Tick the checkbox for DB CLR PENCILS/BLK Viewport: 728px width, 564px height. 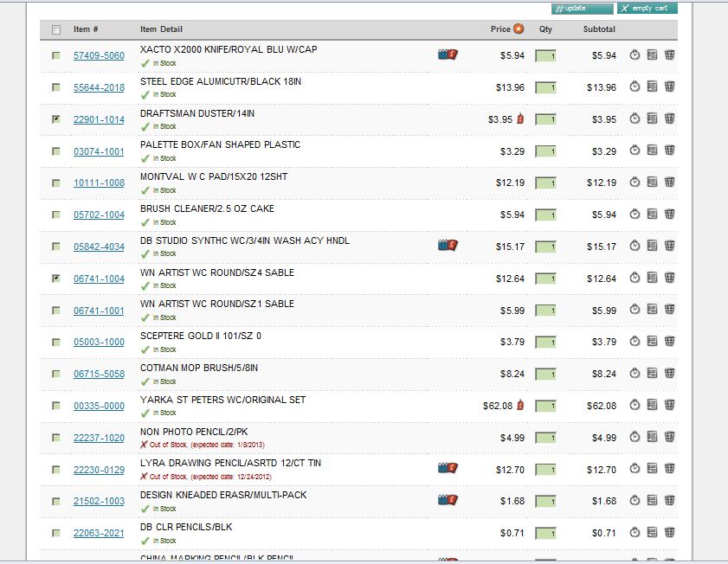click(56, 533)
